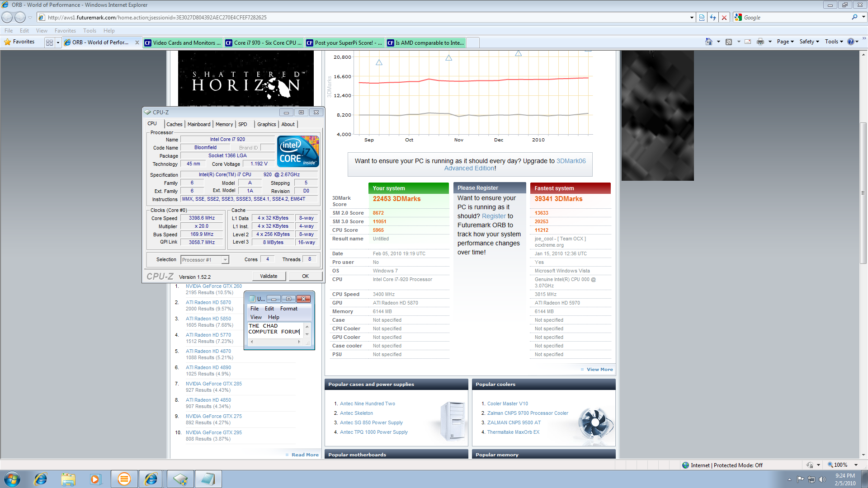
Task: Click the Action Center flag tray icon
Action: [x=801, y=479]
